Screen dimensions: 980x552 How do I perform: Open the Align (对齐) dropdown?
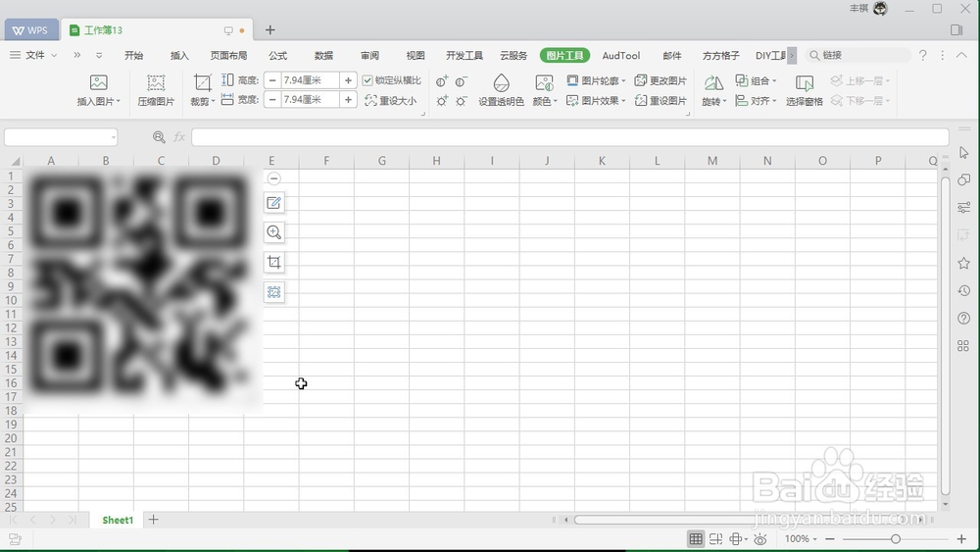point(756,101)
